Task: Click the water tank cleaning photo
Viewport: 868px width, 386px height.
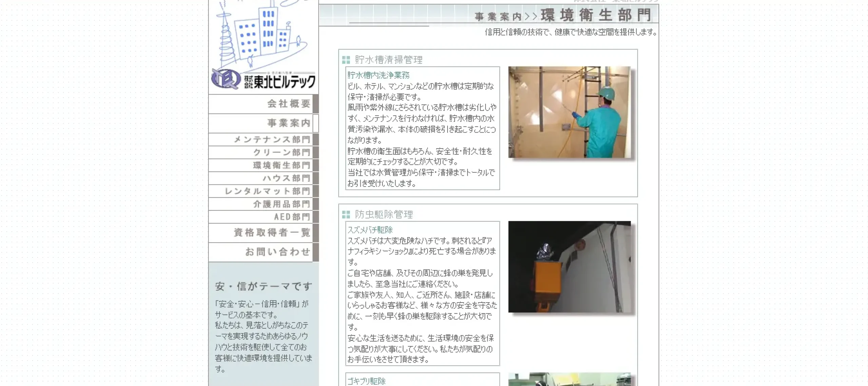Action: coord(570,112)
